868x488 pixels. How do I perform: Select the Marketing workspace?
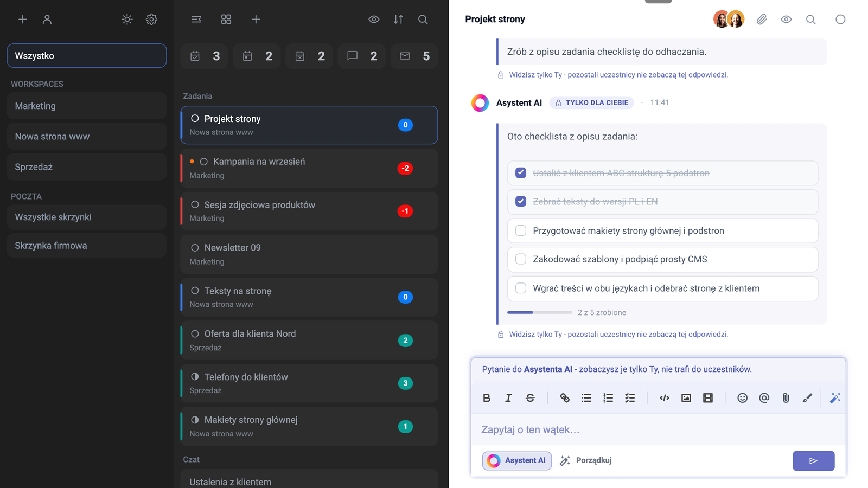click(87, 106)
